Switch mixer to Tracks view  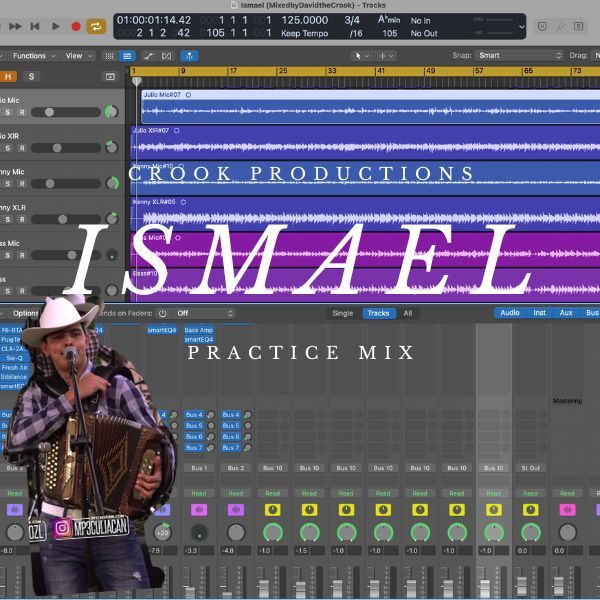point(378,313)
